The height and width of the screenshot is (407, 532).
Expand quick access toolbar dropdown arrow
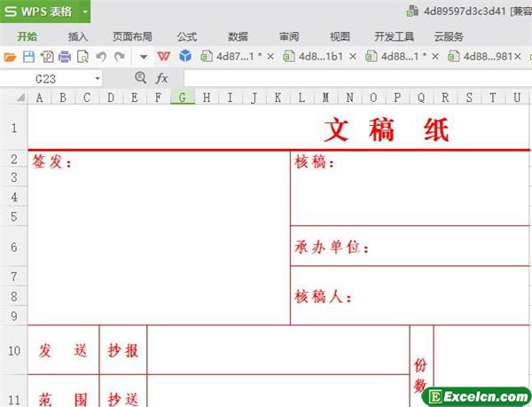coord(144,57)
